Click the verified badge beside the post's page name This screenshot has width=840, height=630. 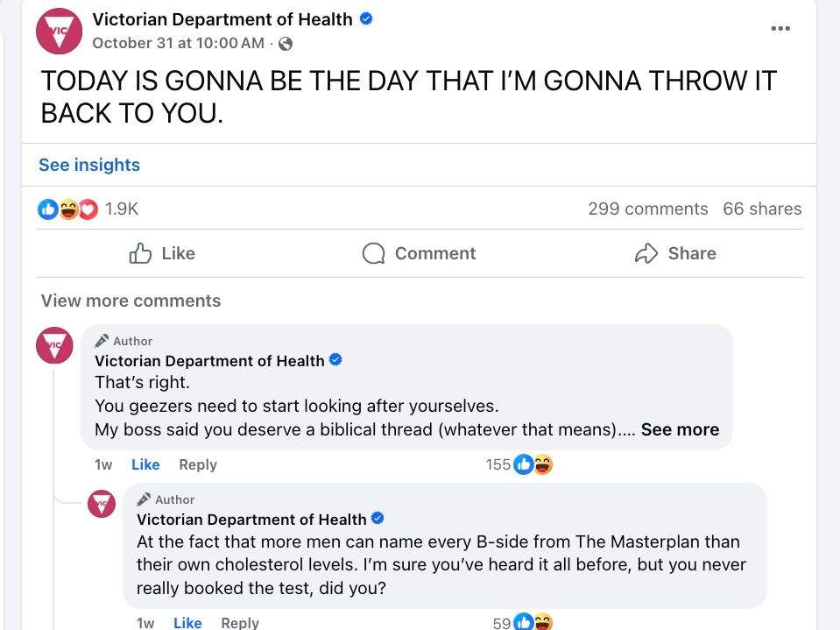click(366, 18)
